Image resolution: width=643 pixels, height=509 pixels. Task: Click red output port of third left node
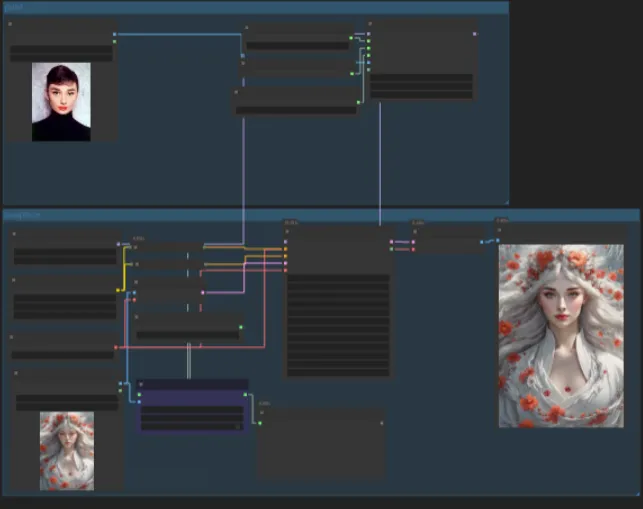pos(116,347)
